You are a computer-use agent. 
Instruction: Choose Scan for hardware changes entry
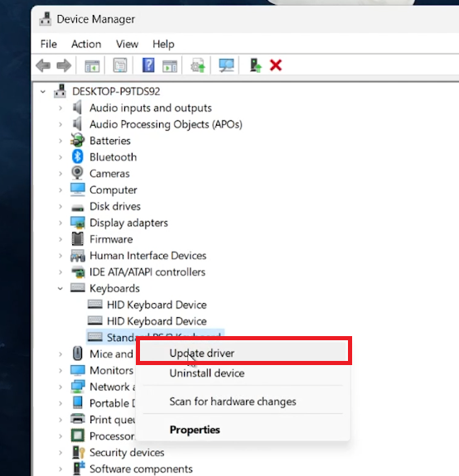(243, 401)
